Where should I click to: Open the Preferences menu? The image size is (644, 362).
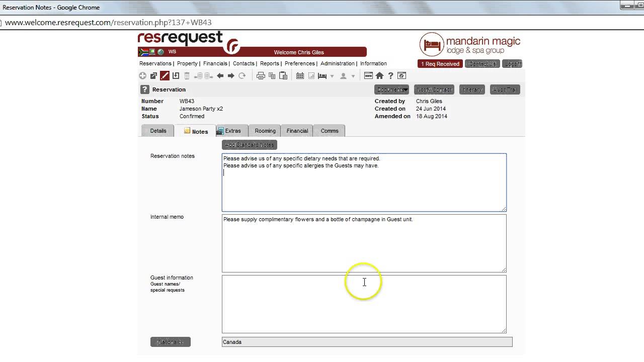300,63
